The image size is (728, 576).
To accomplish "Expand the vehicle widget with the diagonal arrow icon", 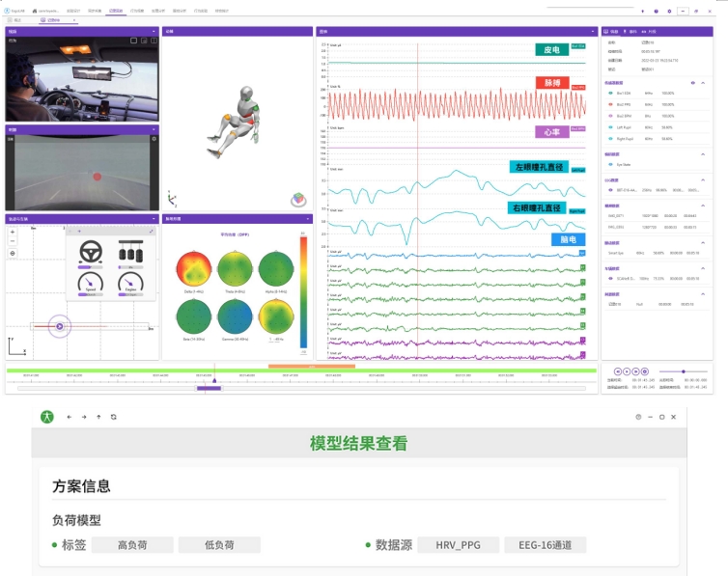I will 151,232.
